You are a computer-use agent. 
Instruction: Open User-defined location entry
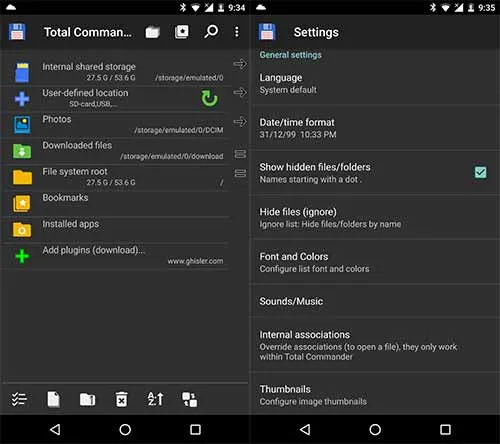(x=115, y=98)
